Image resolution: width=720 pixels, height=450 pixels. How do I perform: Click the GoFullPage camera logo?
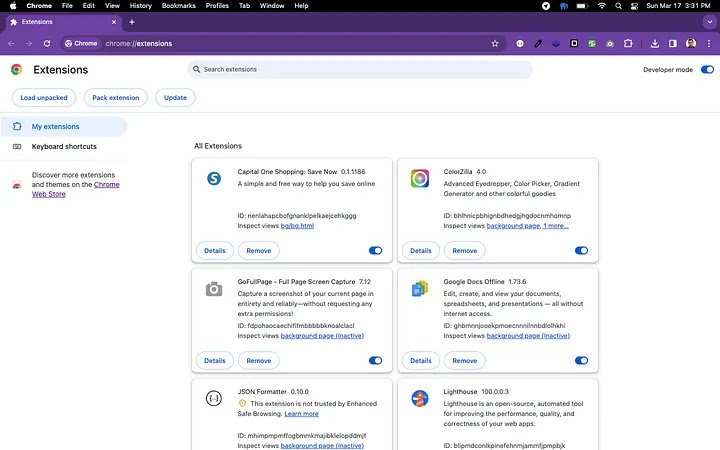pyautogui.click(x=214, y=289)
